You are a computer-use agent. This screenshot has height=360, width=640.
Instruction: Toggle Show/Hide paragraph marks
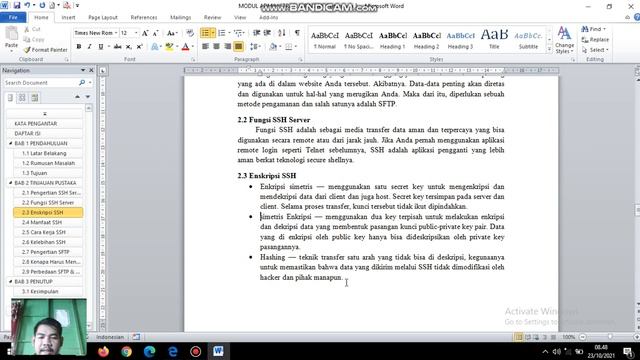pyautogui.click(x=297, y=33)
